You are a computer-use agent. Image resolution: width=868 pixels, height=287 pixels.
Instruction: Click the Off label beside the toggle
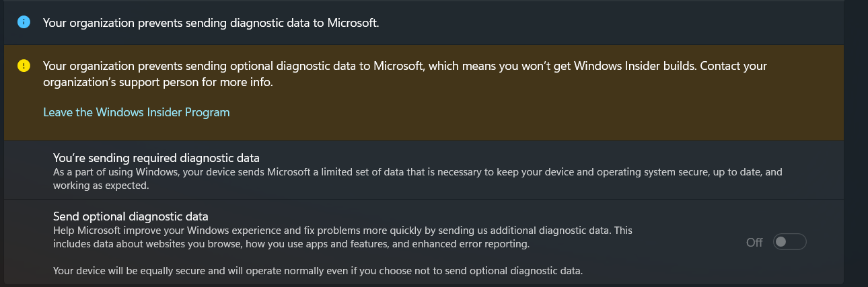pos(754,243)
